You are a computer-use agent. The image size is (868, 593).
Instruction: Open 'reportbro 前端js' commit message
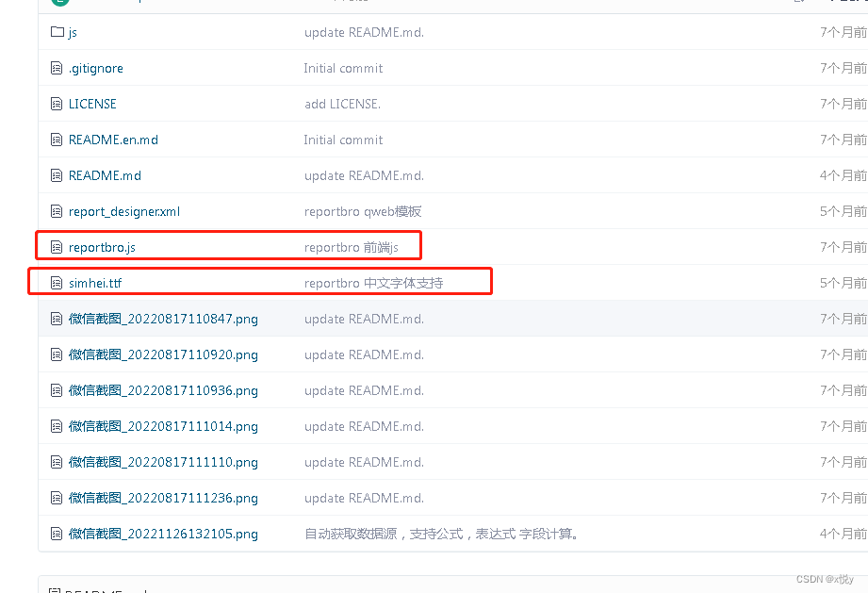[351, 248]
